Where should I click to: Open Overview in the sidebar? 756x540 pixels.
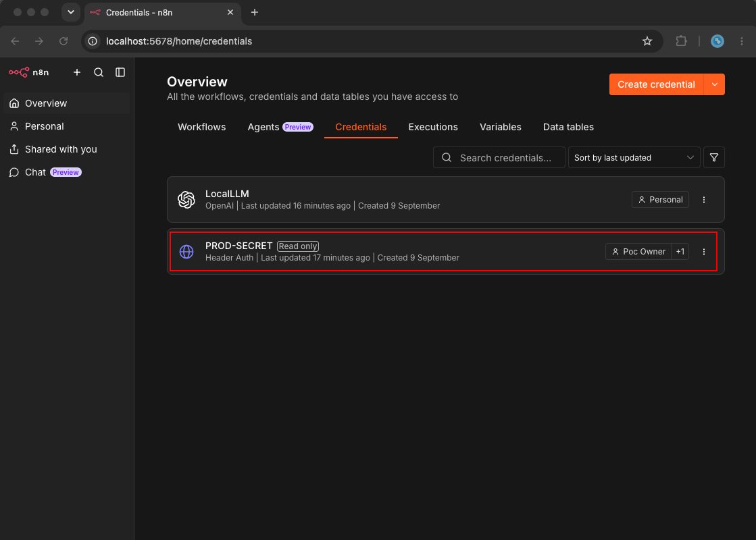(x=66, y=103)
